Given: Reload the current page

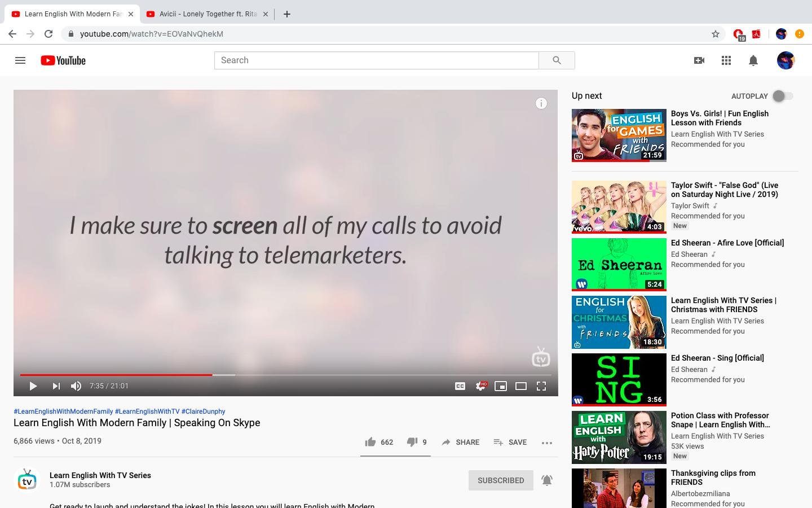Looking at the screenshot, I should [48, 34].
